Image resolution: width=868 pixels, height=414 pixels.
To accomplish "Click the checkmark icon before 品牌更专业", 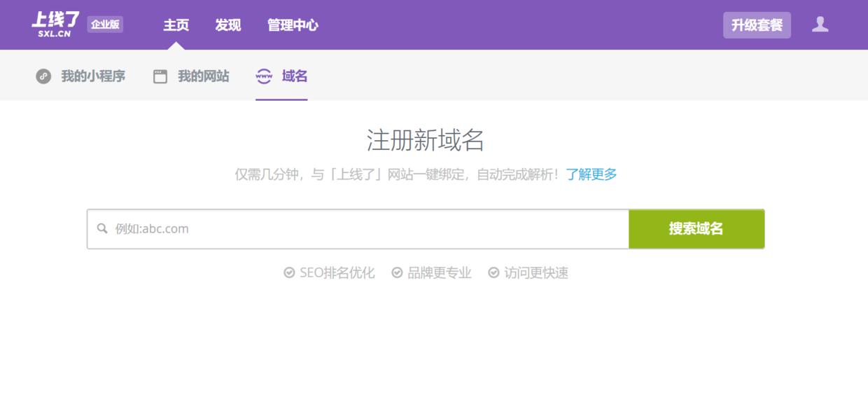I will coord(396,273).
